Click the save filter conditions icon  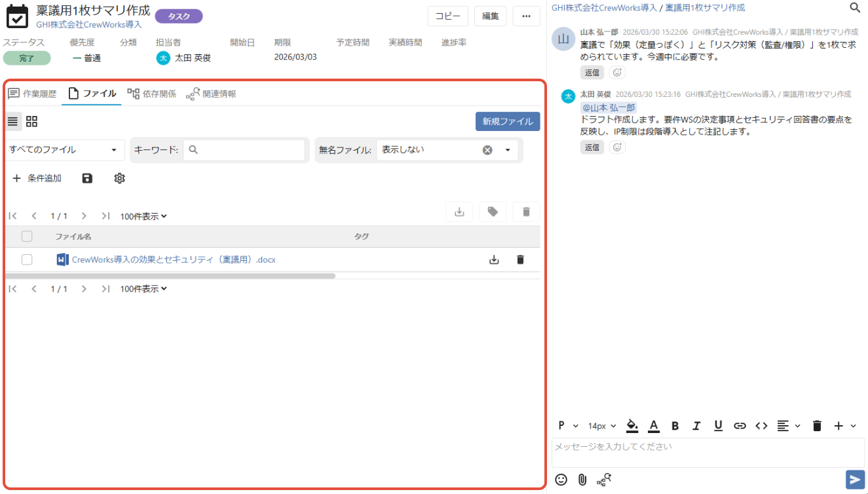pos(87,178)
